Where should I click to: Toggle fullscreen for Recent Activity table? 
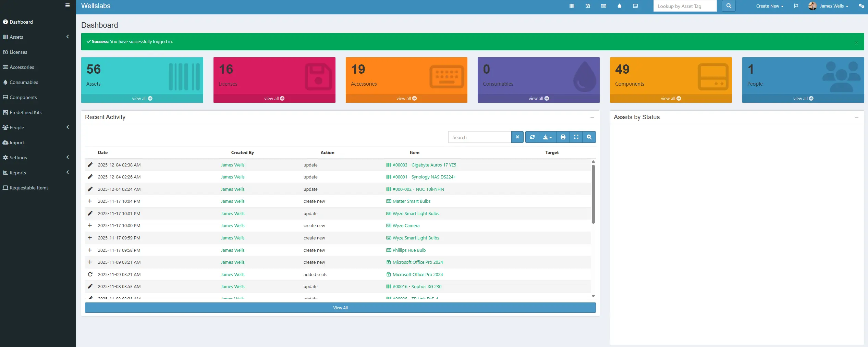click(576, 137)
